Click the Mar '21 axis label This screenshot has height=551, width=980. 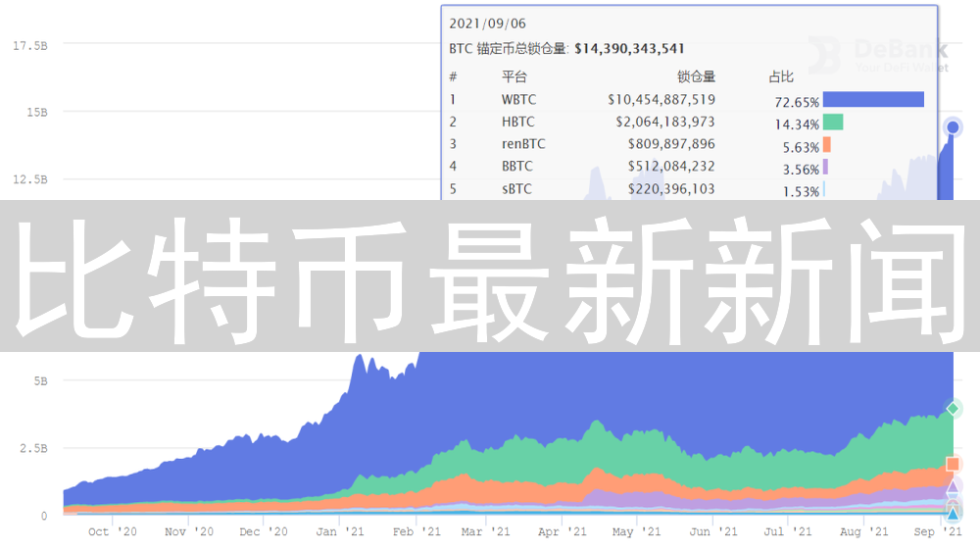point(486,531)
